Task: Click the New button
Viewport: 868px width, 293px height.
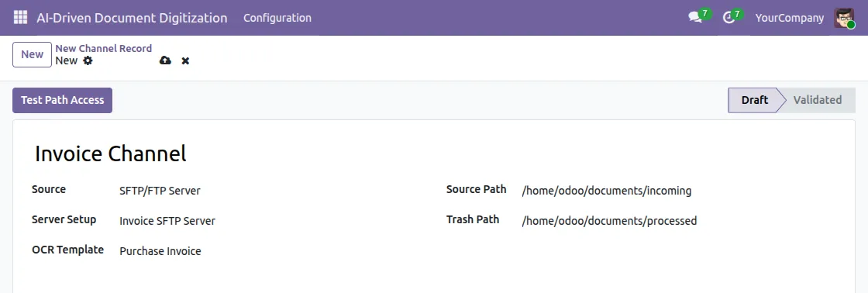Action: pos(32,54)
